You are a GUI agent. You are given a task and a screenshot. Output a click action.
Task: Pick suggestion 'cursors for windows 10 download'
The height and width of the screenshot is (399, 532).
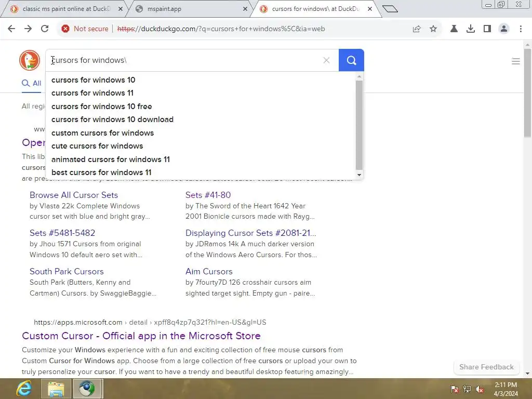(112, 119)
